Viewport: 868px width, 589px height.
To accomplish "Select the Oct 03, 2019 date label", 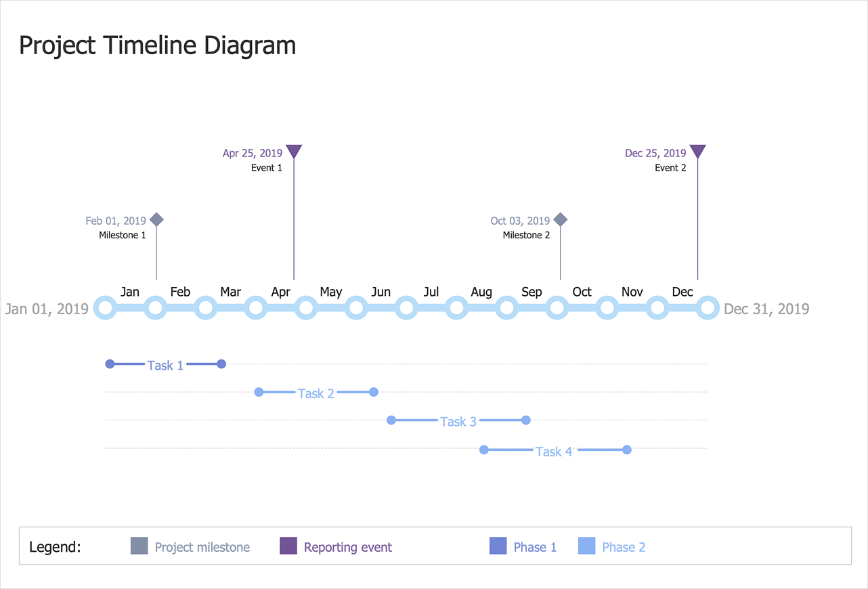I will (x=520, y=221).
